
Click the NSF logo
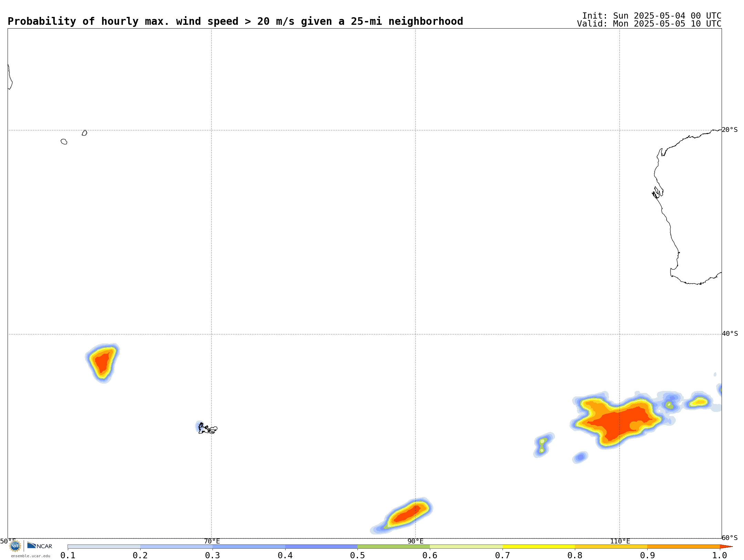tap(15, 546)
